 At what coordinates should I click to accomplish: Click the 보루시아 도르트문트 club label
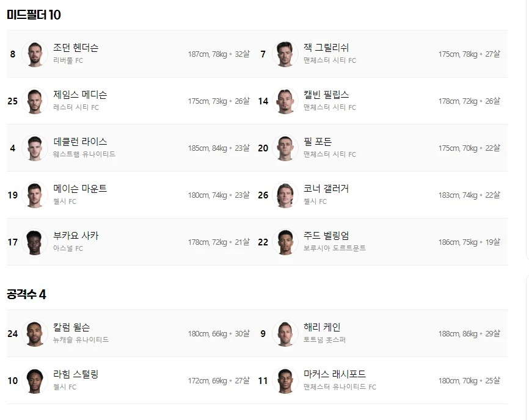[x=335, y=248]
